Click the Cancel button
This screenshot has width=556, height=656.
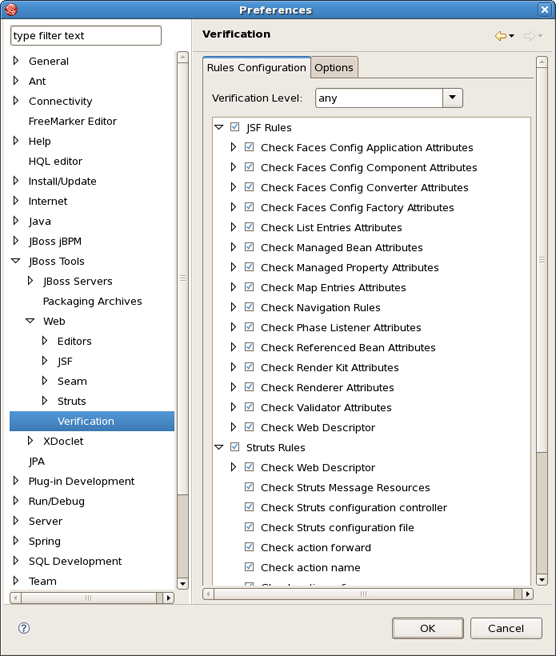point(506,628)
